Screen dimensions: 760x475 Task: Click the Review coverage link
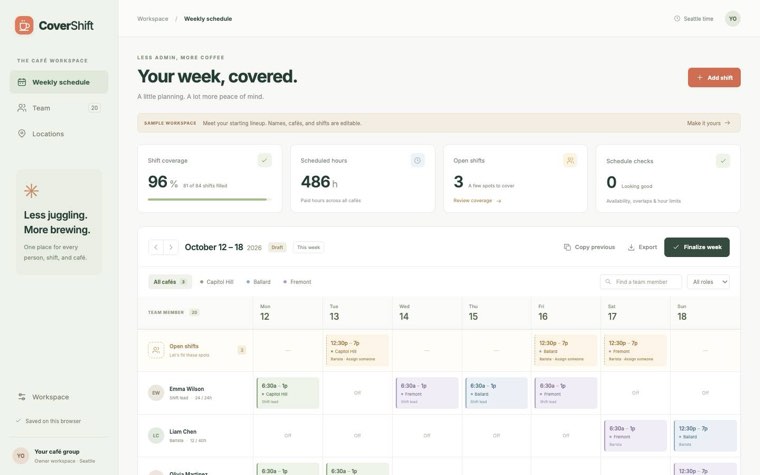(477, 200)
